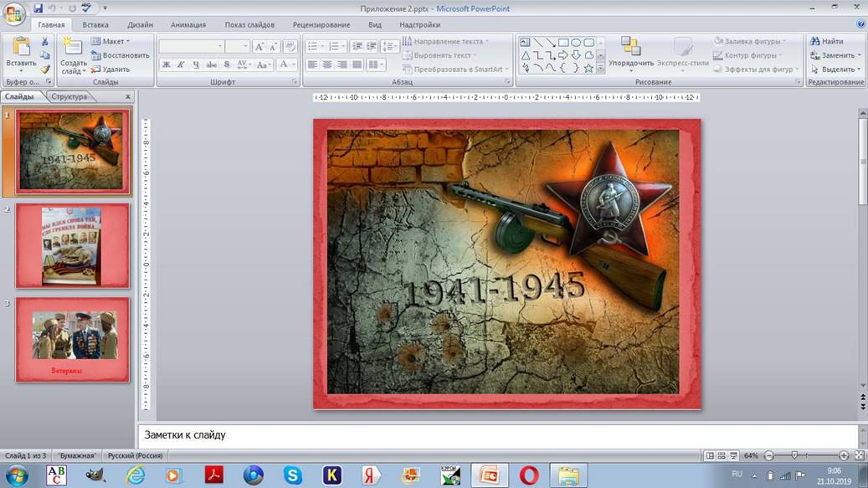Open the font size combo box
868x488 pixels.
(238, 47)
